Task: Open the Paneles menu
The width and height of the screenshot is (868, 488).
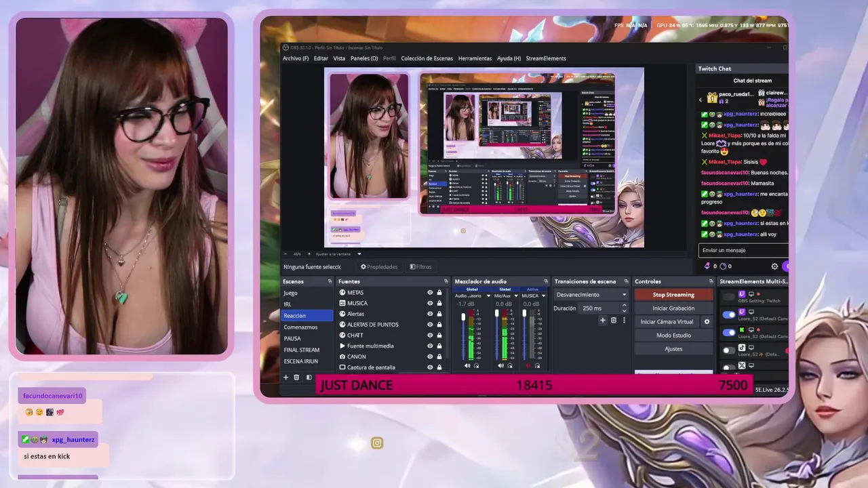Action: click(x=364, y=58)
